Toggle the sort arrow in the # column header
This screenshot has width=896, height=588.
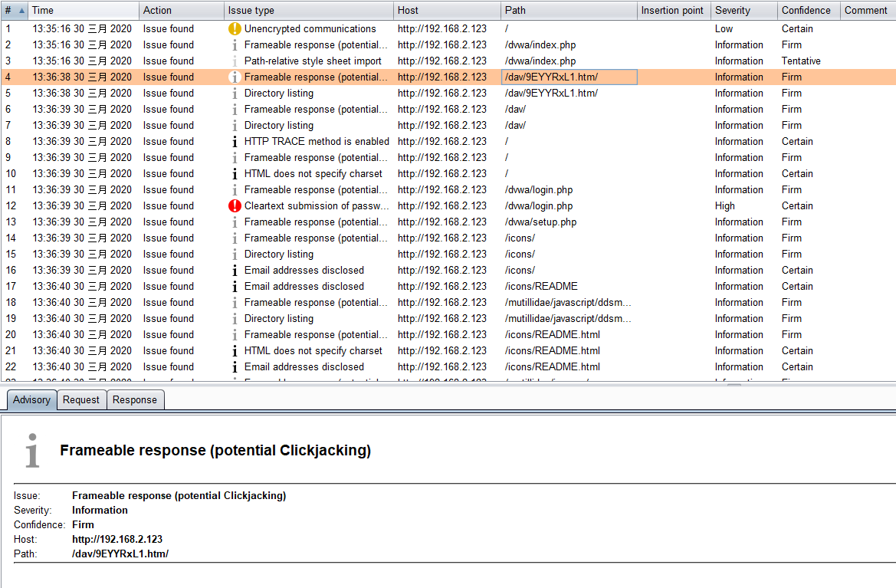[x=21, y=11]
